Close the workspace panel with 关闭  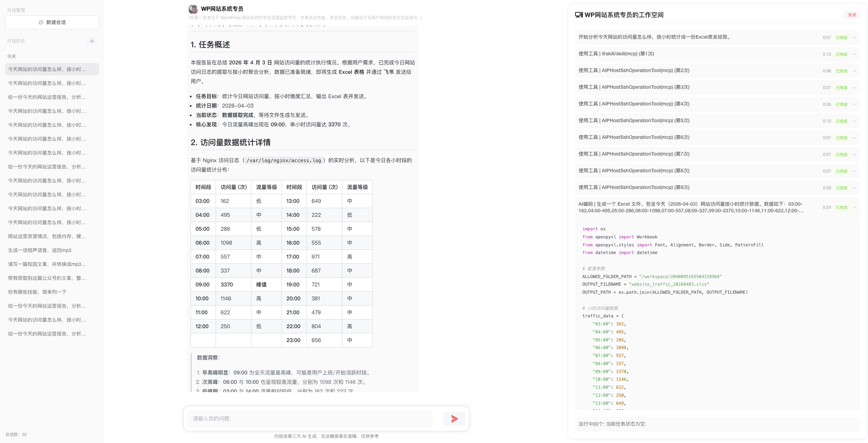click(852, 15)
